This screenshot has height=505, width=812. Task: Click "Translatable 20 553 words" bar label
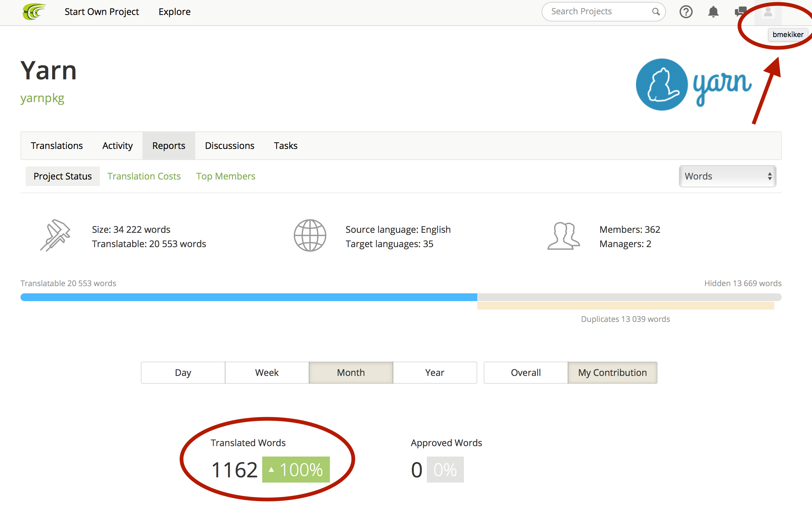[x=68, y=283]
